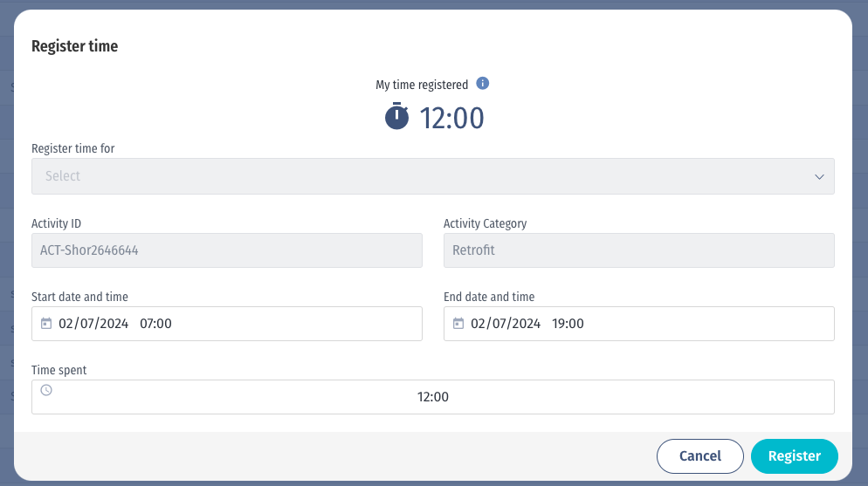Click the Activity ID field ACT-Shor2646644
Screen dimensions: 868x486
tap(226, 250)
